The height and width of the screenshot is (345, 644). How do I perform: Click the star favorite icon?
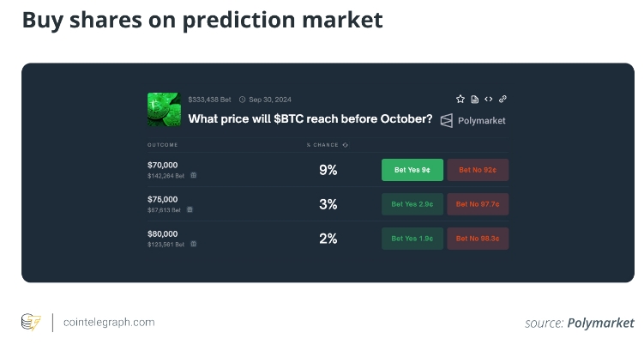pos(460,99)
